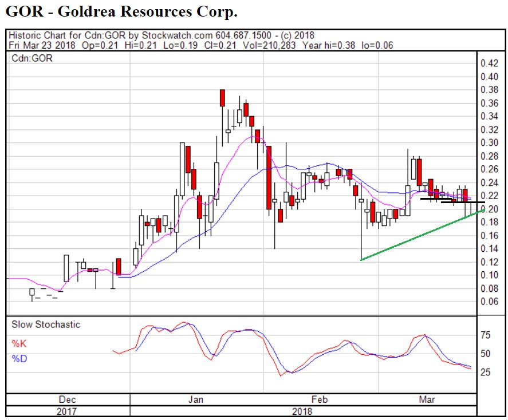Viewport: 508px width, 420px height.
Task: Click the 50 stochastic axis label
Action: pyautogui.click(x=485, y=354)
